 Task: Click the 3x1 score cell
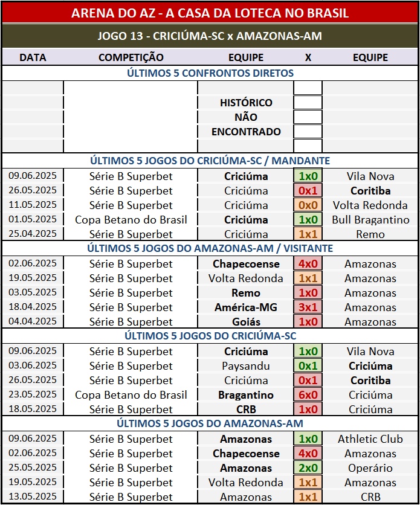click(308, 307)
